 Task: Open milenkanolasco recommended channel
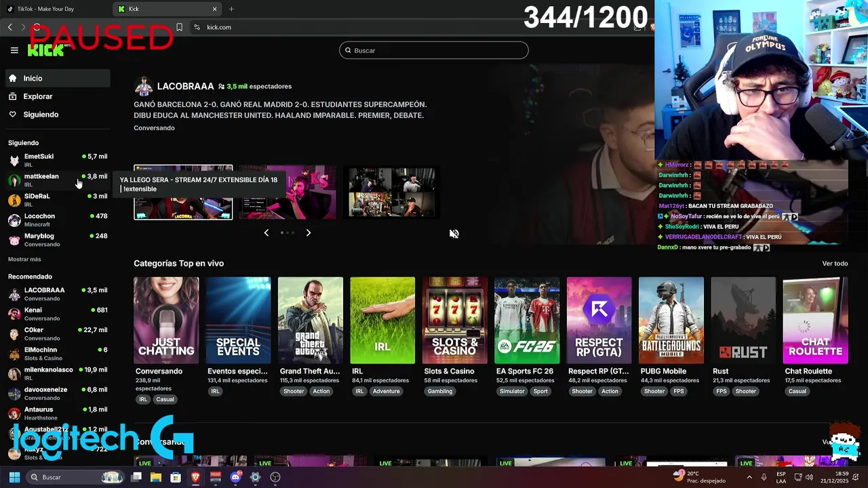pyautogui.click(x=58, y=373)
